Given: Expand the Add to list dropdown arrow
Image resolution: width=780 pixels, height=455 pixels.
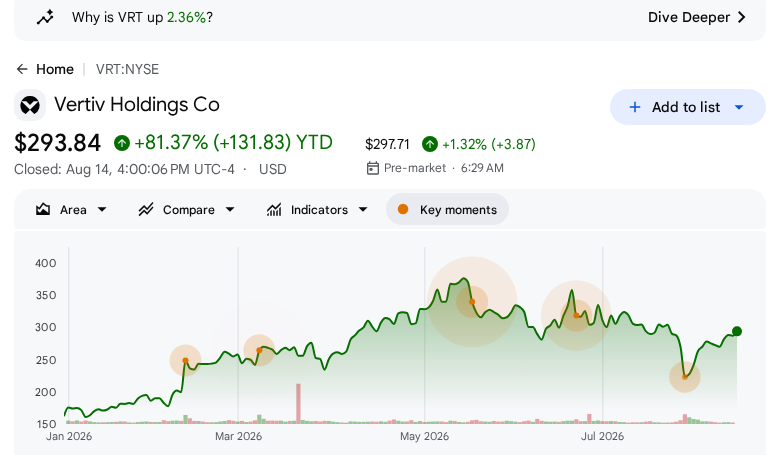Looking at the screenshot, I should pos(739,107).
